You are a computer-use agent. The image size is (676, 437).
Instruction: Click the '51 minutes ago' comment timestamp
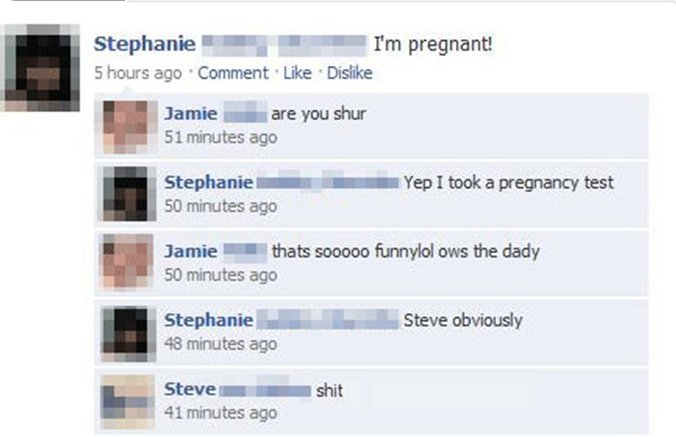click(221, 137)
